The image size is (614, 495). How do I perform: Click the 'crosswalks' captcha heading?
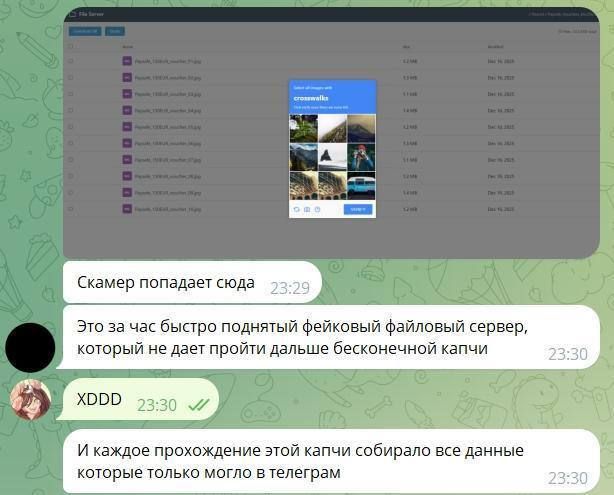311,98
